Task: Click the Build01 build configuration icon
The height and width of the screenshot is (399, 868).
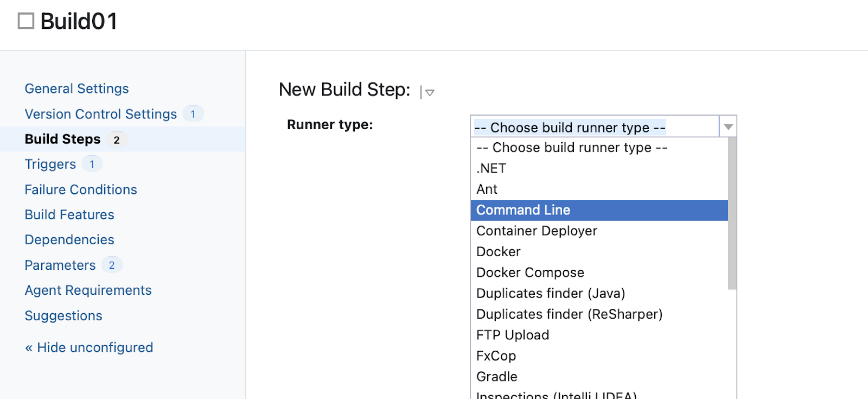Action: (x=26, y=21)
